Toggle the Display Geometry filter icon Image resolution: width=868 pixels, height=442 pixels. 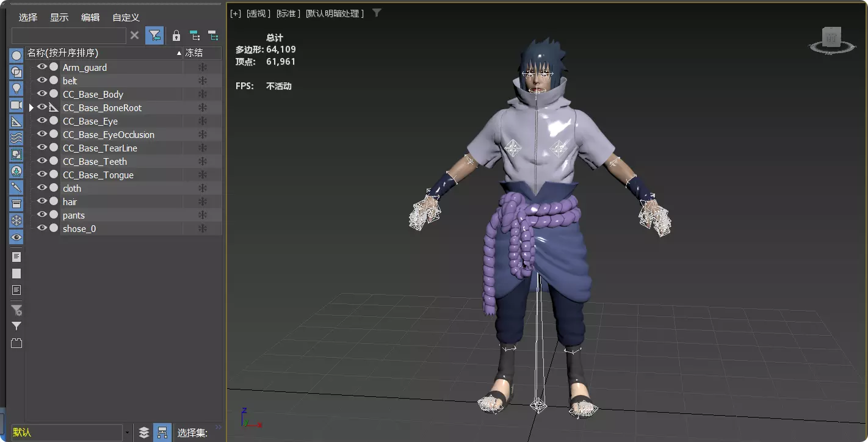(16, 56)
